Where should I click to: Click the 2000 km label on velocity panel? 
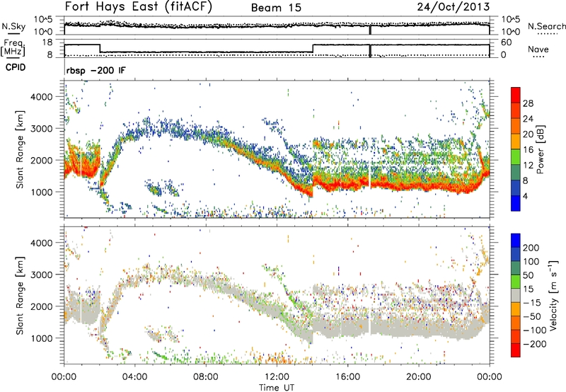pos(41,306)
